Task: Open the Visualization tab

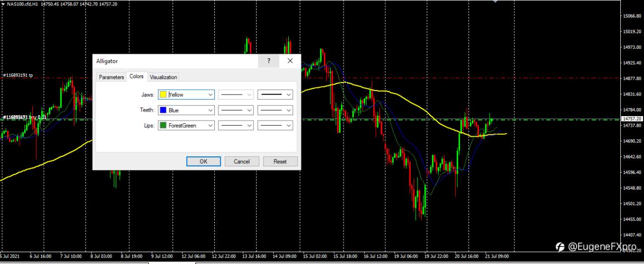Action: pyautogui.click(x=164, y=77)
